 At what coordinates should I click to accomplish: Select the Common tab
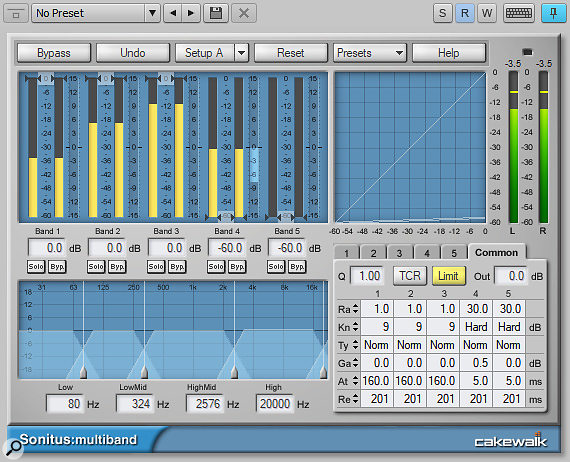(497, 252)
